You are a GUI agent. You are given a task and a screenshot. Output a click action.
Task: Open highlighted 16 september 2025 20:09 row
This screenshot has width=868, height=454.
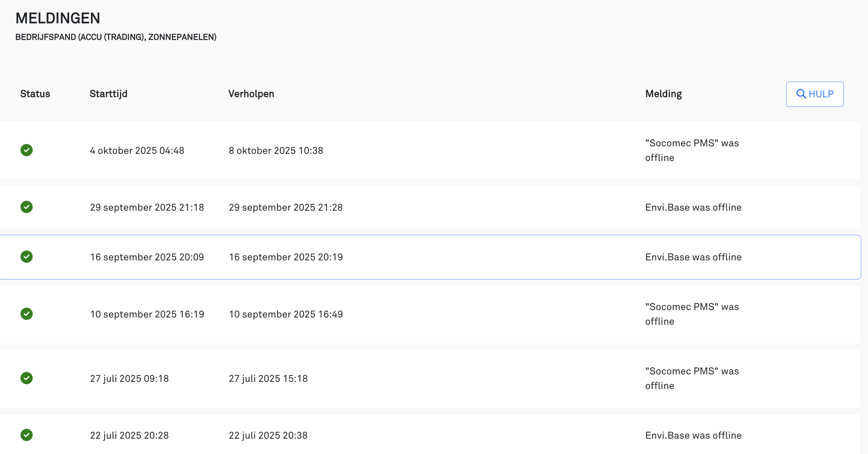tap(147, 257)
